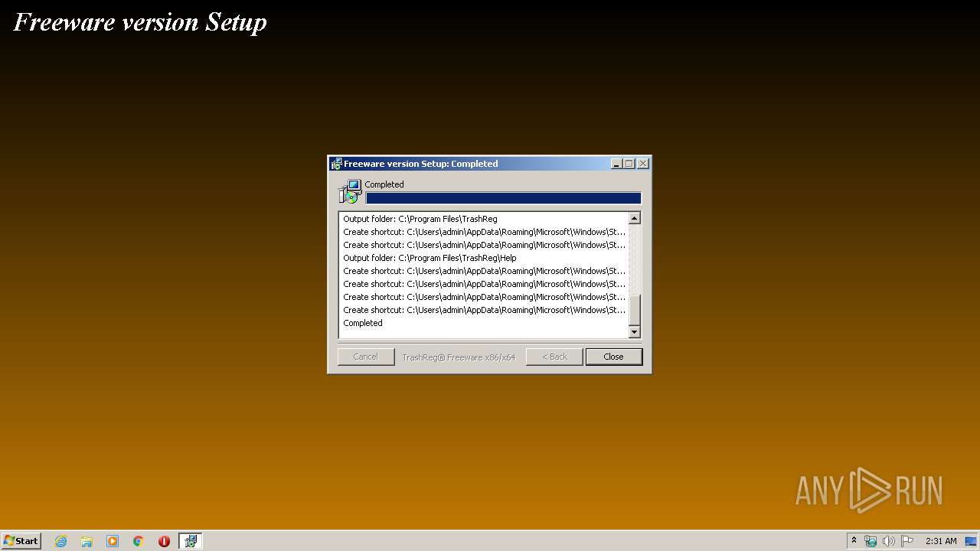Launch Internet Explorer from taskbar

[60, 541]
